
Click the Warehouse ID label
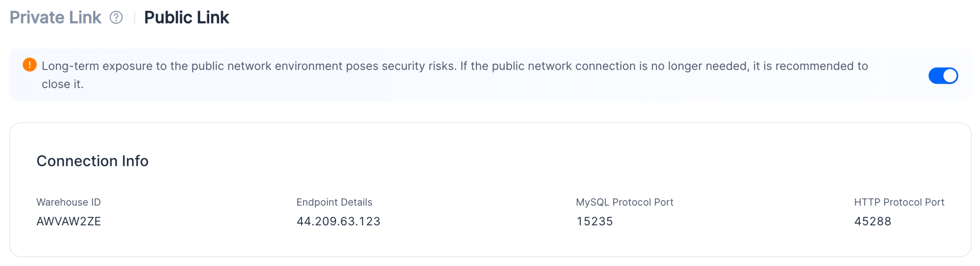(69, 202)
